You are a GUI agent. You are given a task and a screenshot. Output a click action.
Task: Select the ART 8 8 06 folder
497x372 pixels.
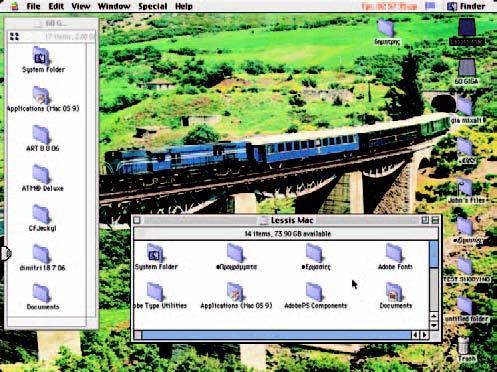tap(42, 138)
